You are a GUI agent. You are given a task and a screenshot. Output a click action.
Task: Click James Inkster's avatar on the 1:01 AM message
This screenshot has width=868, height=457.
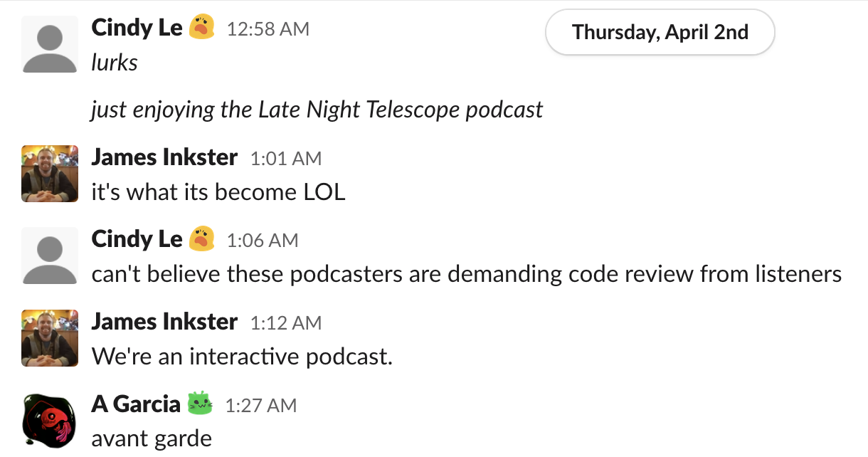(50, 174)
